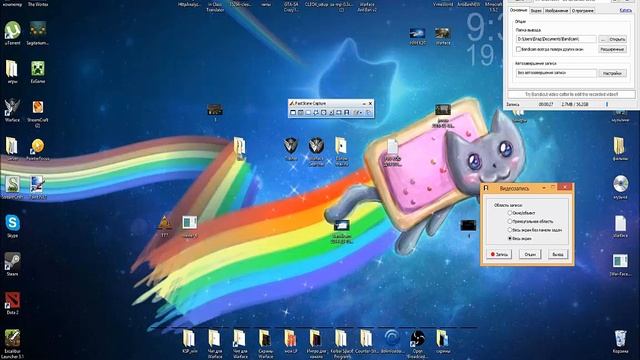Click Try Bandicut video cutter banner

point(571,94)
